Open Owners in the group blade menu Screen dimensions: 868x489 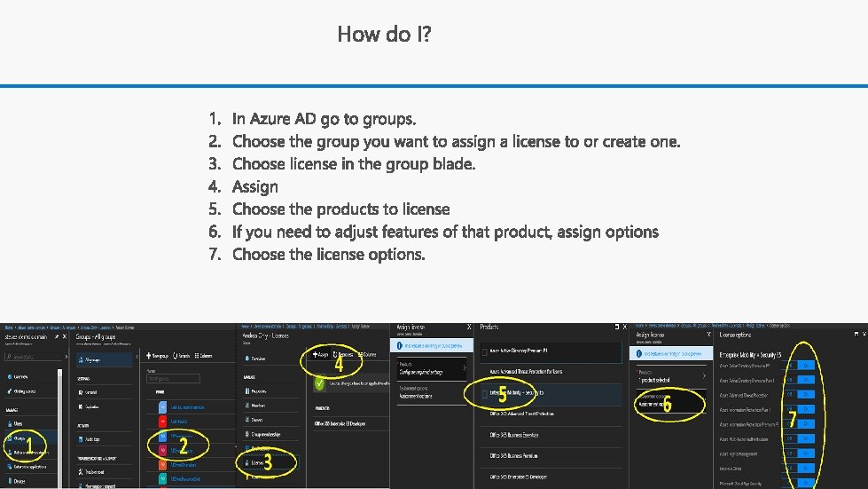[254, 420]
